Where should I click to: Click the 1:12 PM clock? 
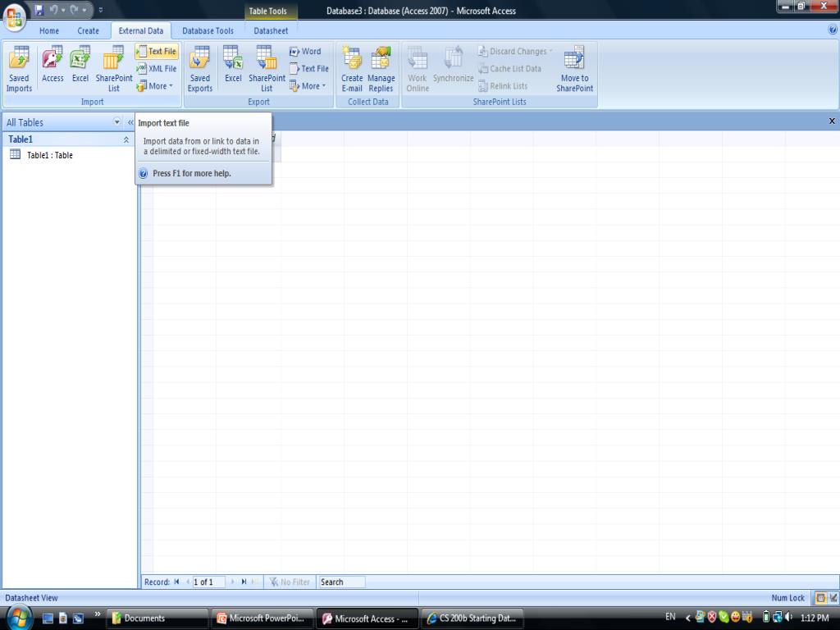click(815, 618)
